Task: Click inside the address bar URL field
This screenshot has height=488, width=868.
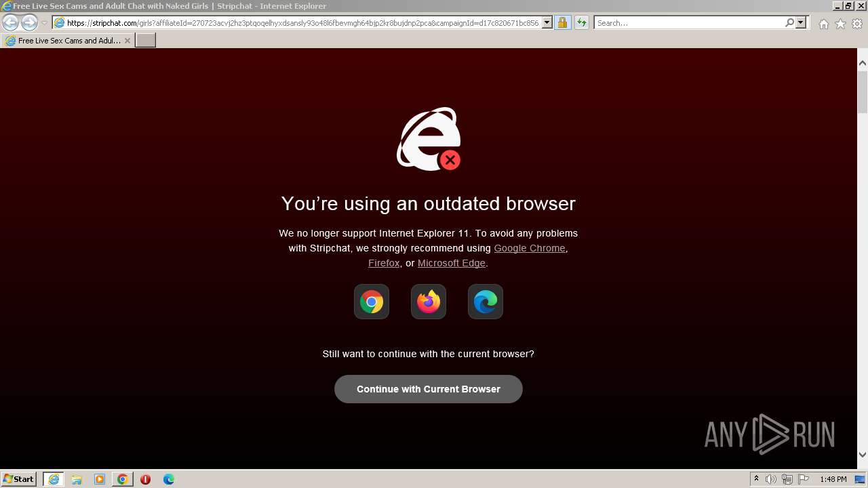Action: pos(302,22)
